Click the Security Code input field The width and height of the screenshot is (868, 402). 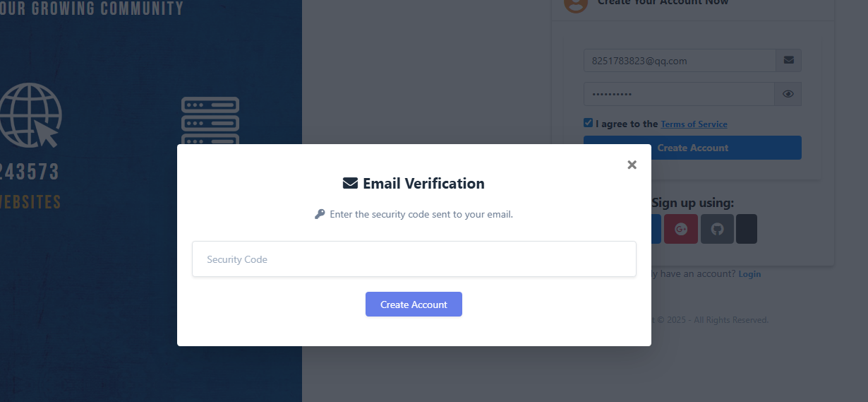click(414, 259)
